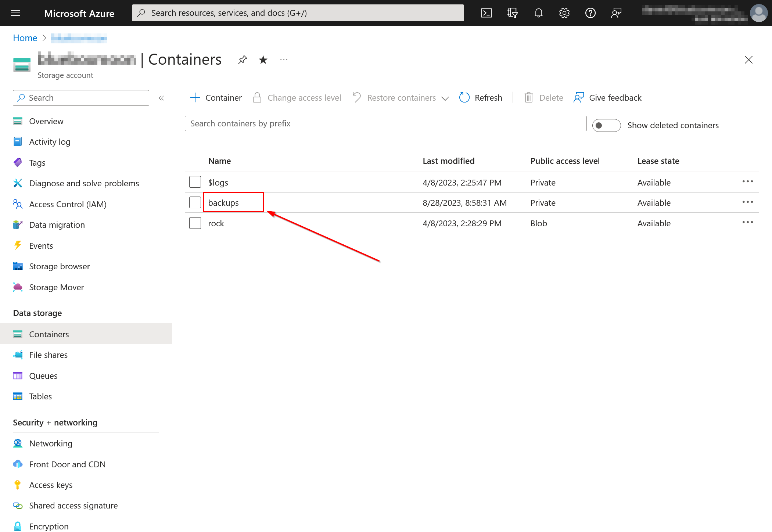772x532 pixels.
Task: Open the backups container
Action: pyautogui.click(x=223, y=203)
